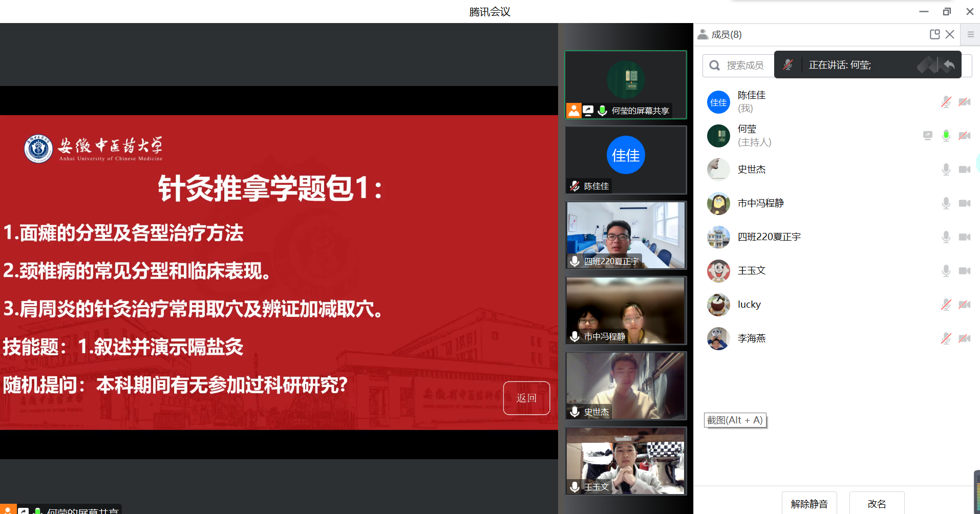Click 王玉文's camera icon in members list
The height and width of the screenshot is (514, 980).
[x=964, y=271]
